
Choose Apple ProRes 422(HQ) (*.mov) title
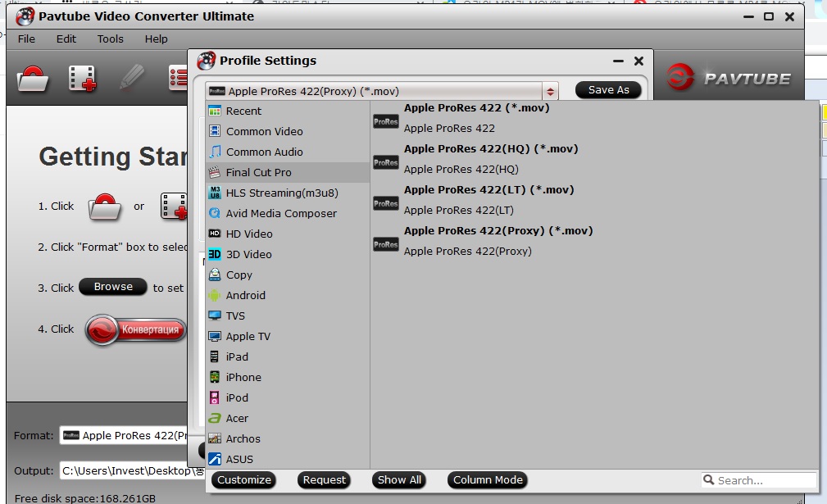pyautogui.click(x=491, y=148)
